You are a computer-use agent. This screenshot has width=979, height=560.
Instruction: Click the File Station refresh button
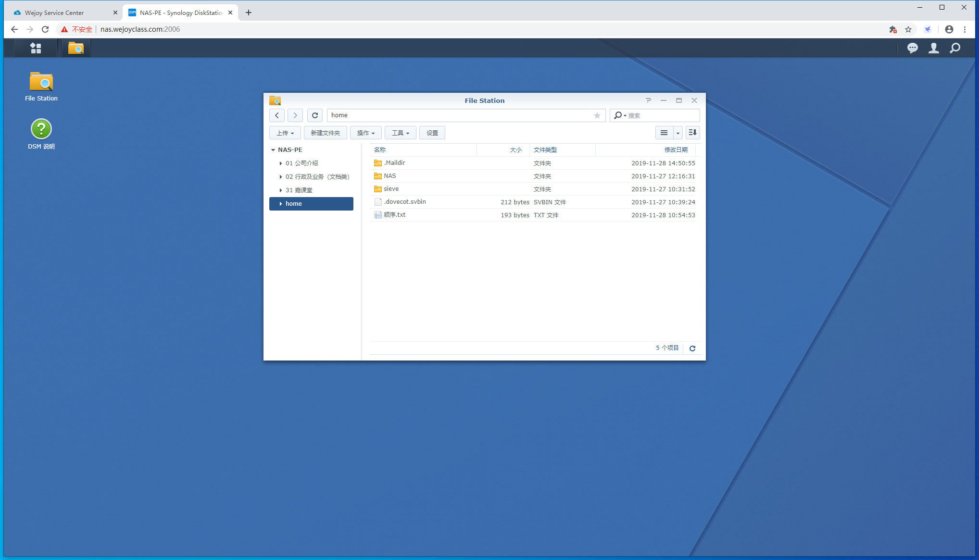pos(315,115)
